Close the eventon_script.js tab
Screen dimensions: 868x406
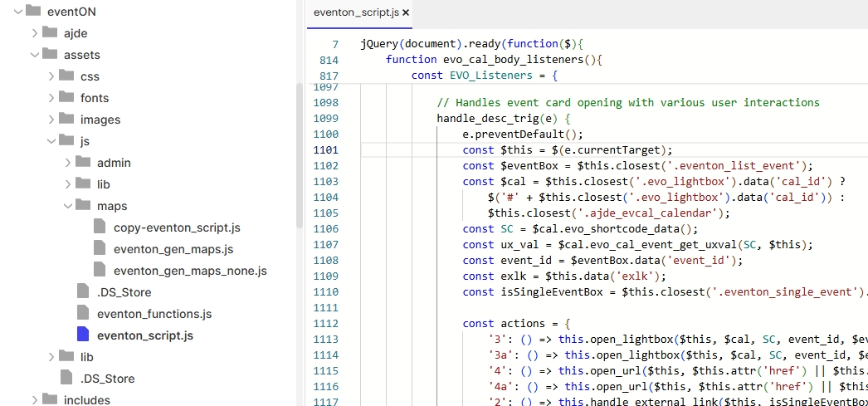click(406, 12)
